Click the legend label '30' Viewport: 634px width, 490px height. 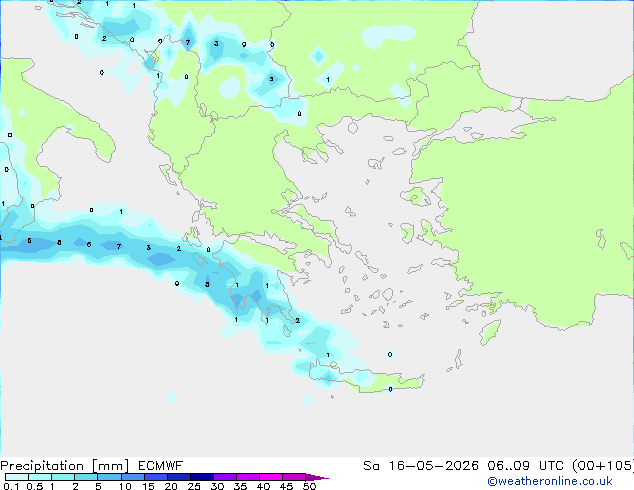pos(217,486)
